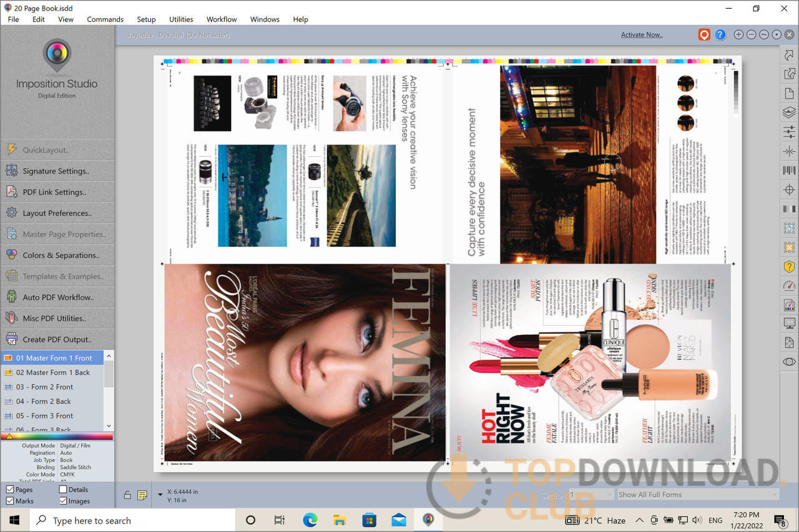Open the Section number dropdown
Screen dimensions: 799x532
(592, 495)
